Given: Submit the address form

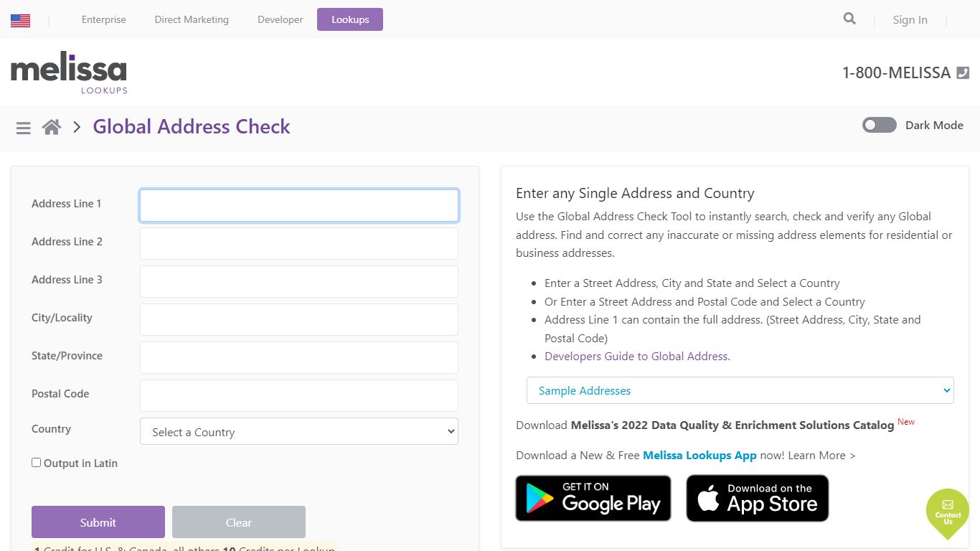Looking at the screenshot, I should (x=98, y=522).
